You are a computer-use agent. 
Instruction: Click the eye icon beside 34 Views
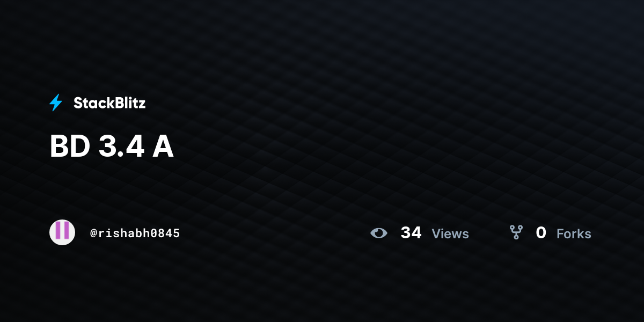pos(379,233)
